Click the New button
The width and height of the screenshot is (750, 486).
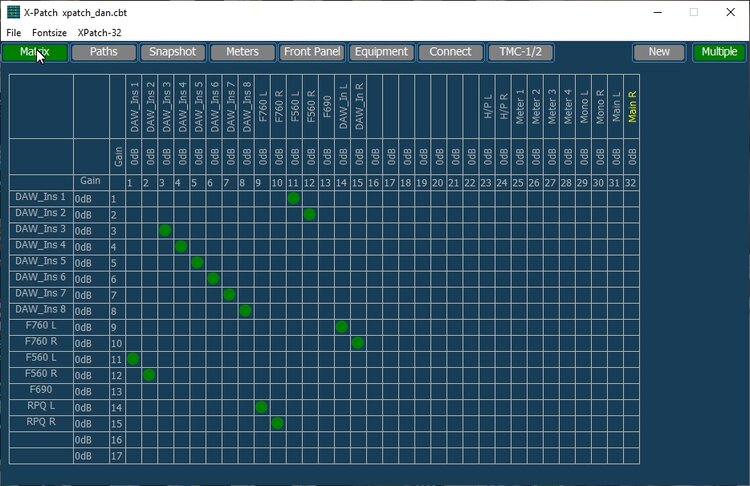pos(659,52)
